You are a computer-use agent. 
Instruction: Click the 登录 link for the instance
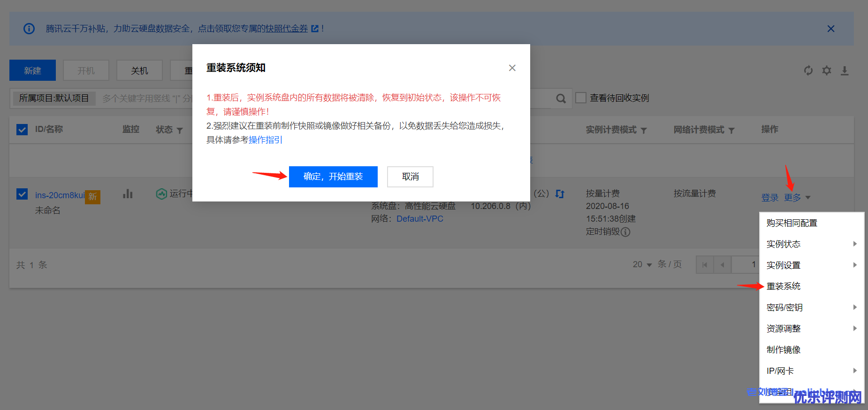click(770, 198)
